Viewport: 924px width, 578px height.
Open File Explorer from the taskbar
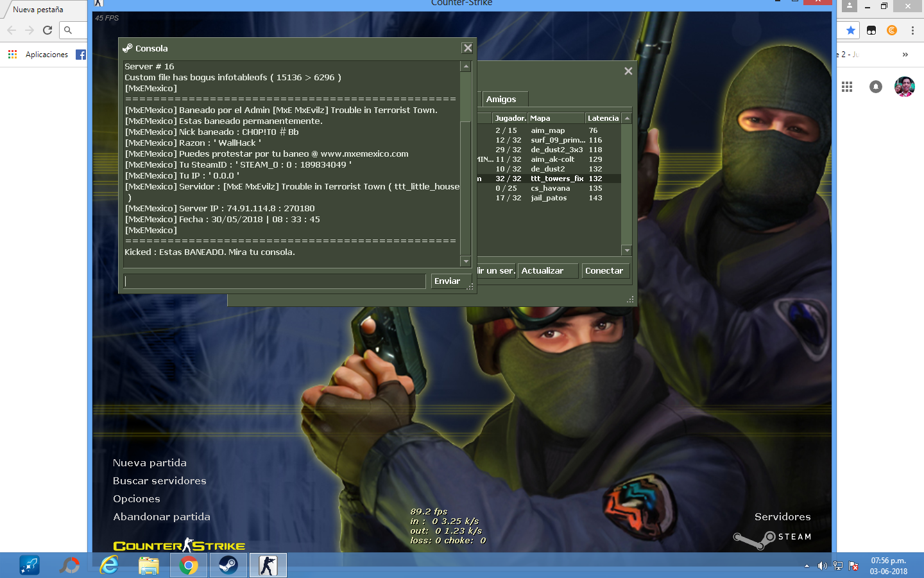click(149, 565)
